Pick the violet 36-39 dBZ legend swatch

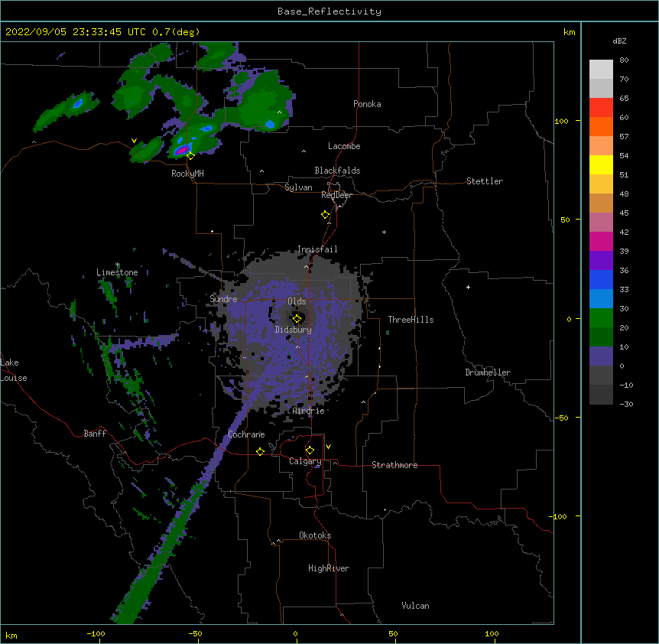click(601, 261)
